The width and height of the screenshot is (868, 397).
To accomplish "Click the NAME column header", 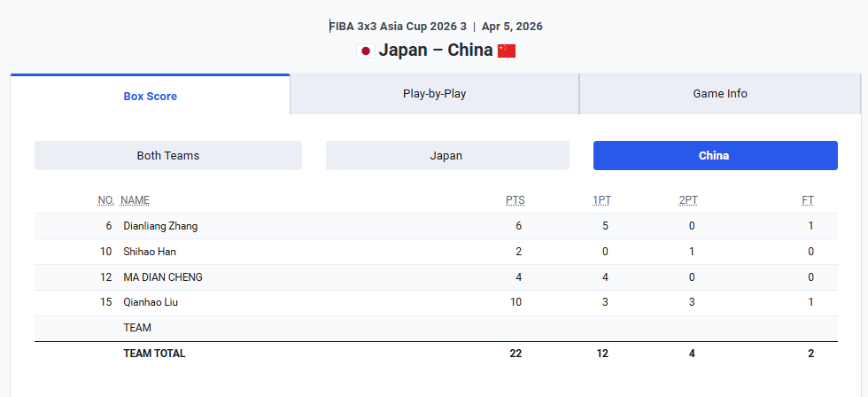I will 135,200.
